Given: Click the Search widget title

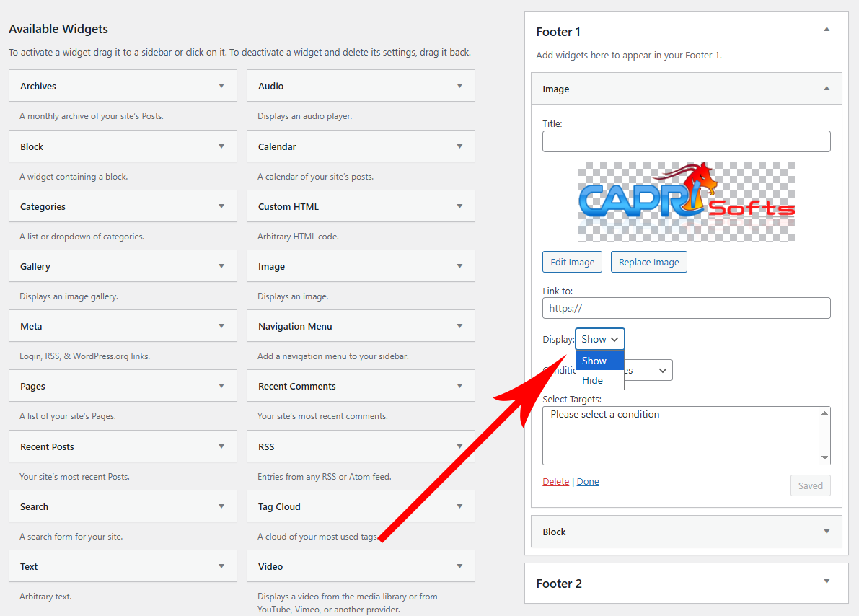Looking at the screenshot, I should [34, 506].
